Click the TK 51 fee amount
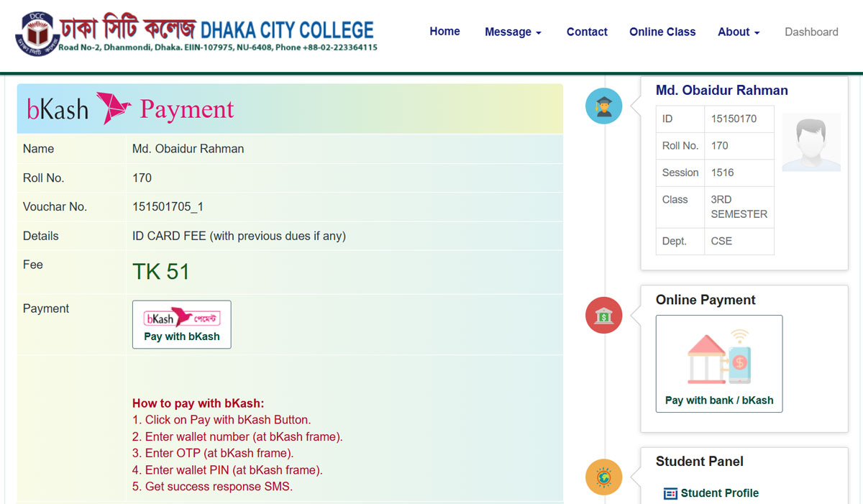Screen dimensions: 863x504 pyautogui.click(x=161, y=272)
